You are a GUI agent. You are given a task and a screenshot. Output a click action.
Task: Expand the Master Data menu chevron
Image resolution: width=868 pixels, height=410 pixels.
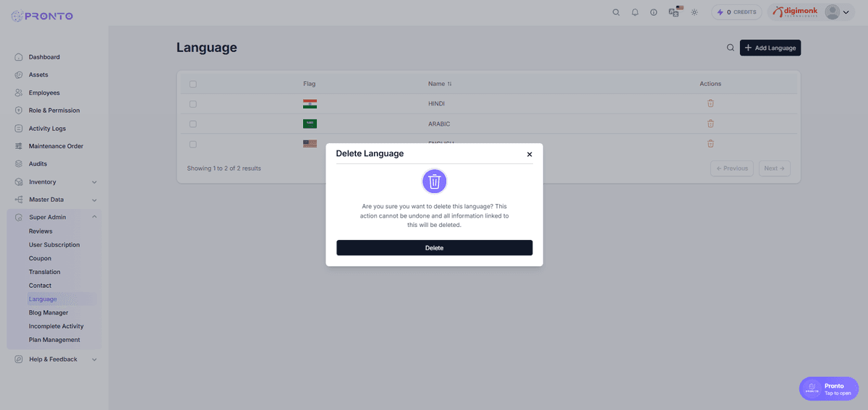[x=94, y=200]
